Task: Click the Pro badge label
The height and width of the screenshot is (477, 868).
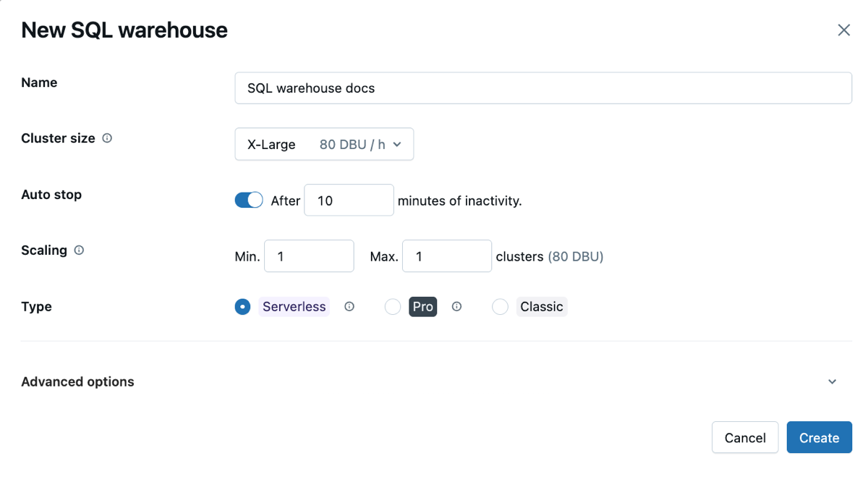Action: (422, 306)
